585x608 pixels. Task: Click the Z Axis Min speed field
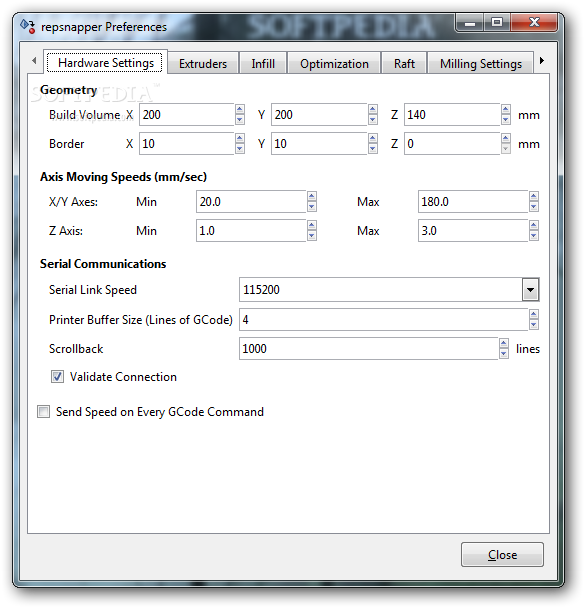[251, 230]
